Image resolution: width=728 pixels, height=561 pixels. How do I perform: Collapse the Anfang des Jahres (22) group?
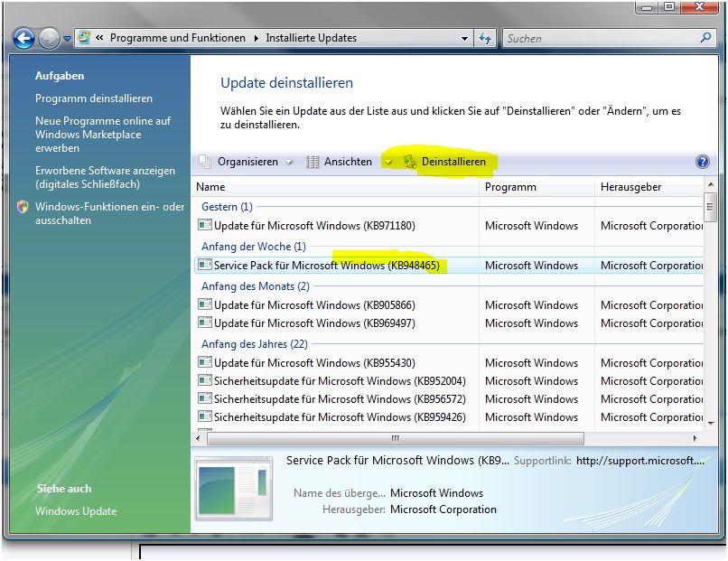pos(255,344)
